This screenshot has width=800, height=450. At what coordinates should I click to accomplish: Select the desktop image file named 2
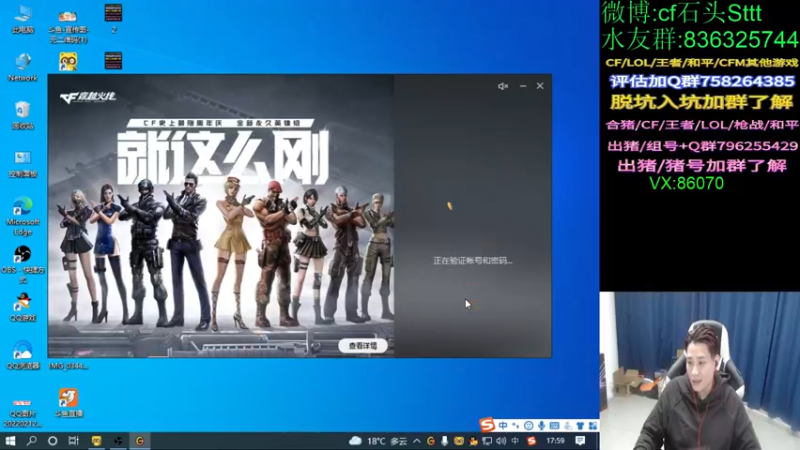click(x=113, y=19)
